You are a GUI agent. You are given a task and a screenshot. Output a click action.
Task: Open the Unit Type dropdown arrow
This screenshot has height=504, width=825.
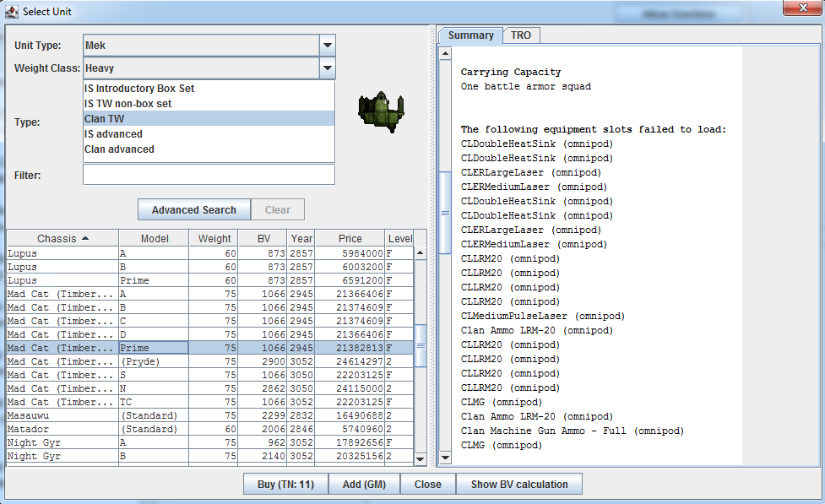click(x=328, y=46)
